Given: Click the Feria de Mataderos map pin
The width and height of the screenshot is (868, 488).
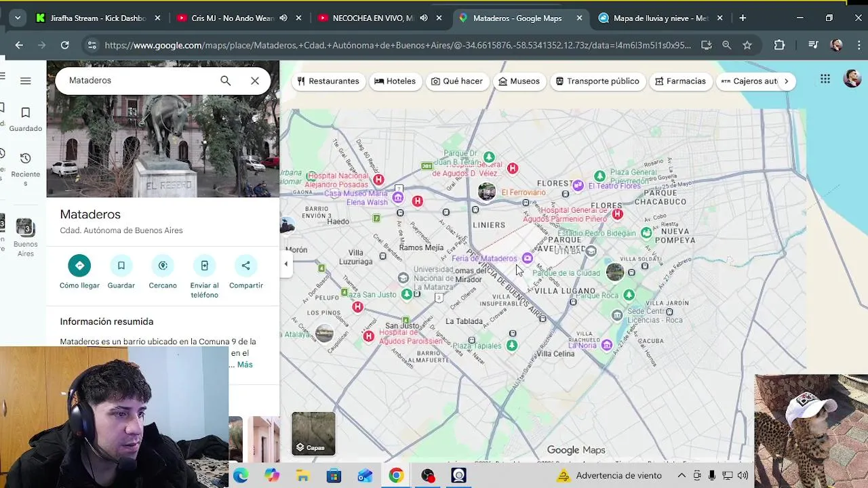Looking at the screenshot, I should 528,258.
